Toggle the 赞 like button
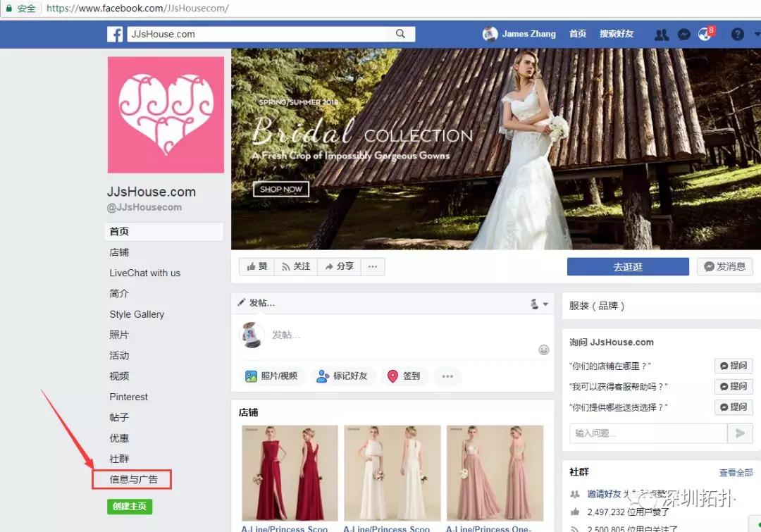The height and width of the screenshot is (532, 761). click(257, 266)
